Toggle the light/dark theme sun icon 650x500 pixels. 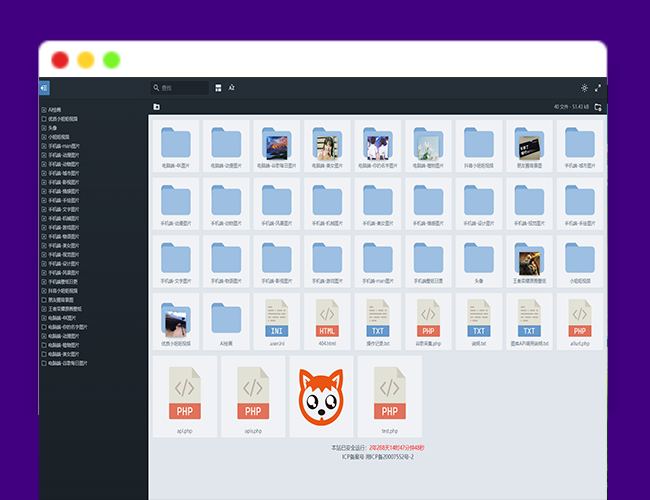(584, 88)
